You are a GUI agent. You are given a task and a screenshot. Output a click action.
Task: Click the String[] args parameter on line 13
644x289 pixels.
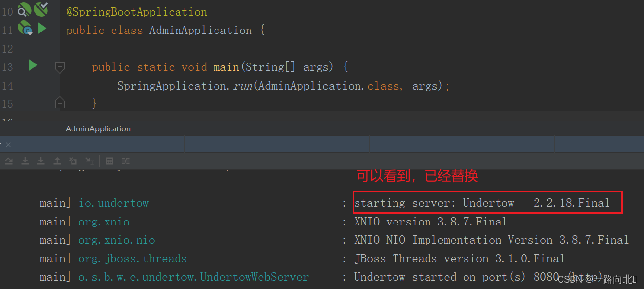tap(289, 67)
